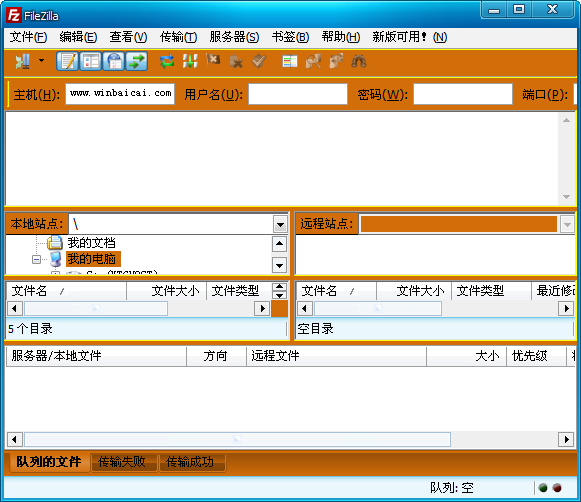Expand local site path dropdown

280,224
